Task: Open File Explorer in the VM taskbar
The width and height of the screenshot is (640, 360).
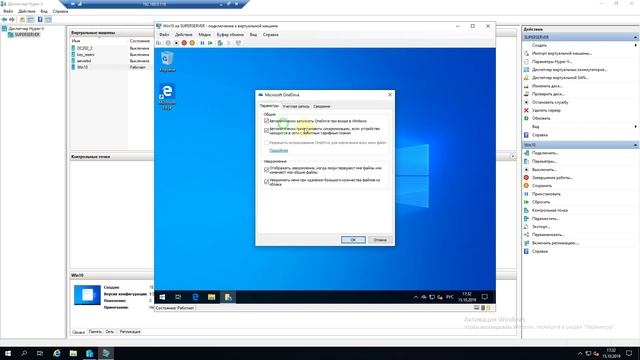Action: pyautogui.click(x=211, y=297)
